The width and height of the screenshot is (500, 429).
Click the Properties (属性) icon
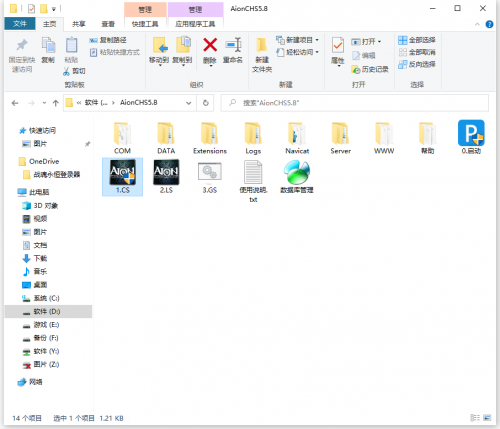pyautogui.click(x=338, y=45)
